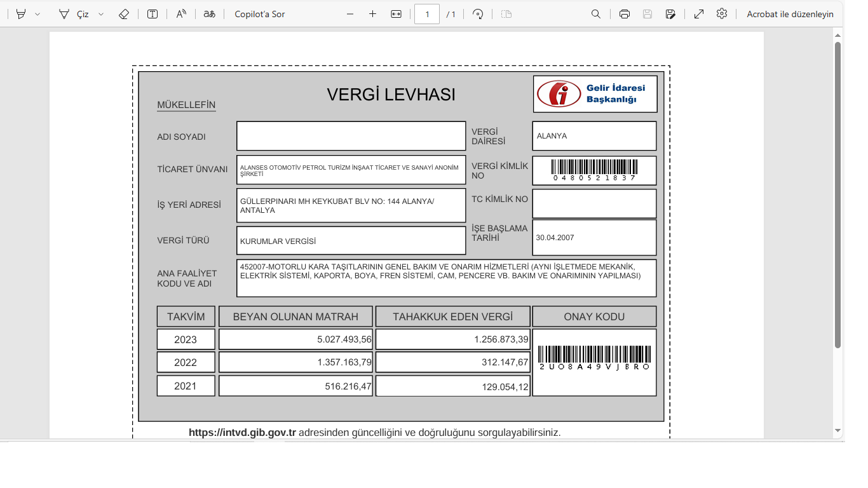Click the ONAY KODU header
The image size is (868, 488).
(594, 316)
